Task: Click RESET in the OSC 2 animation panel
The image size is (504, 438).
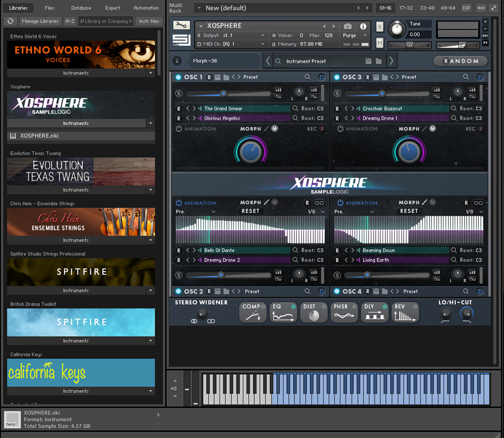Action: [x=250, y=211]
